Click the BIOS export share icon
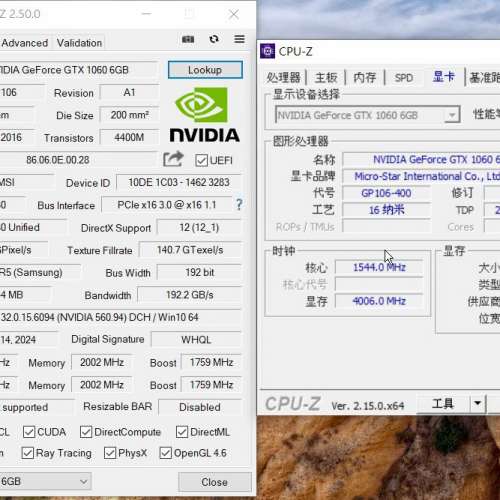This screenshot has width=500, height=500. pos(173,159)
